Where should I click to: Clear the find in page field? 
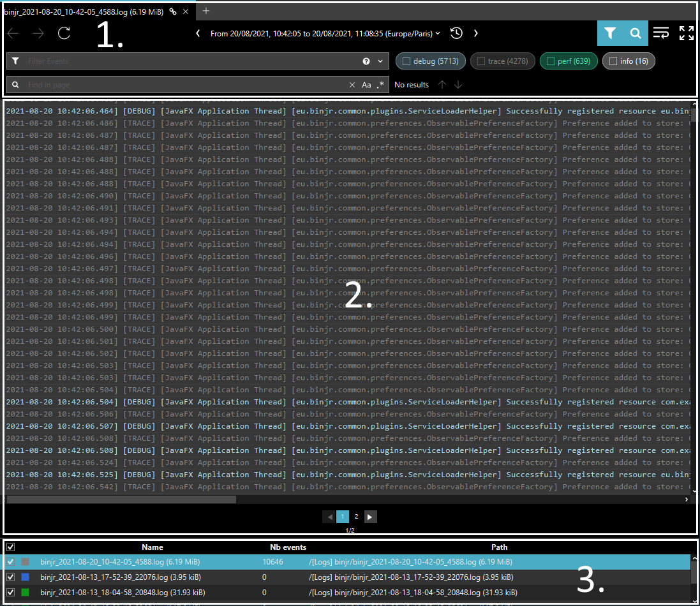click(352, 85)
